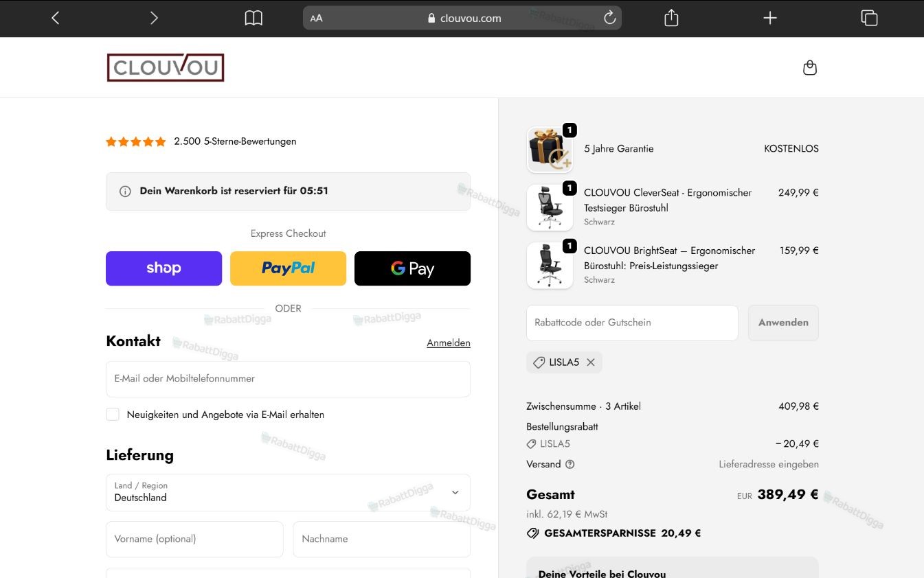Viewport: 924px width, 578px height.
Task: Open the Land / Region dropdown
Action: pyautogui.click(x=288, y=492)
